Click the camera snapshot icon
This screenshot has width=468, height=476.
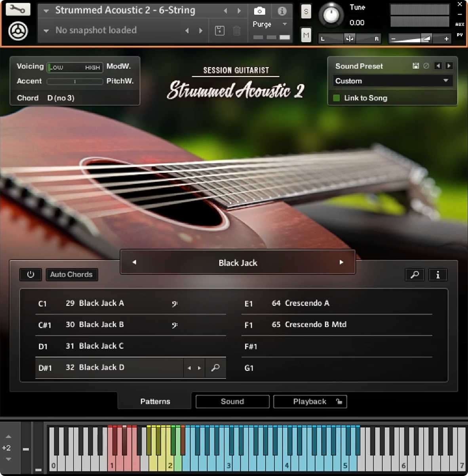[260, 11]
